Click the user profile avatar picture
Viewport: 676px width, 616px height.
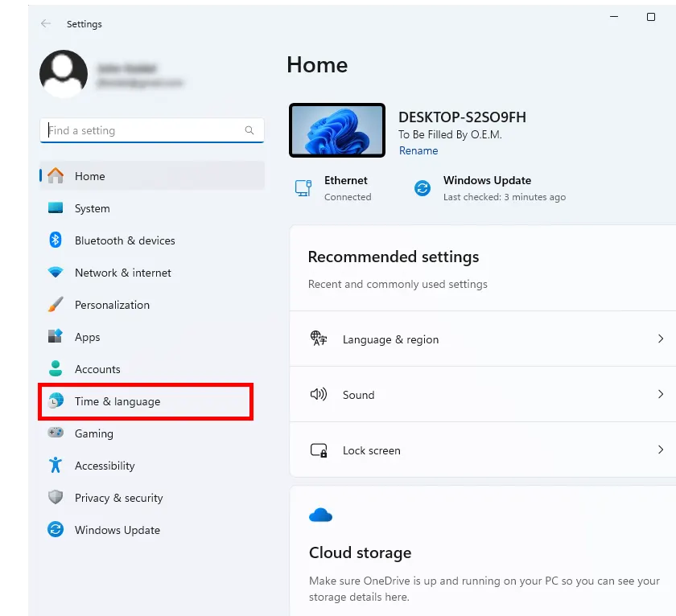[64, 74]
